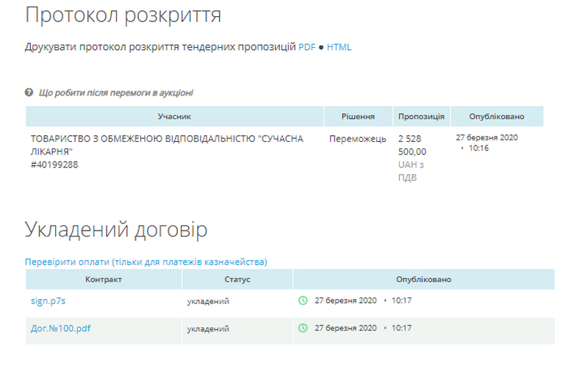Open the HTML protocol link
The width and height of the screenshot is (588, 368).
[x=339, y=47]
